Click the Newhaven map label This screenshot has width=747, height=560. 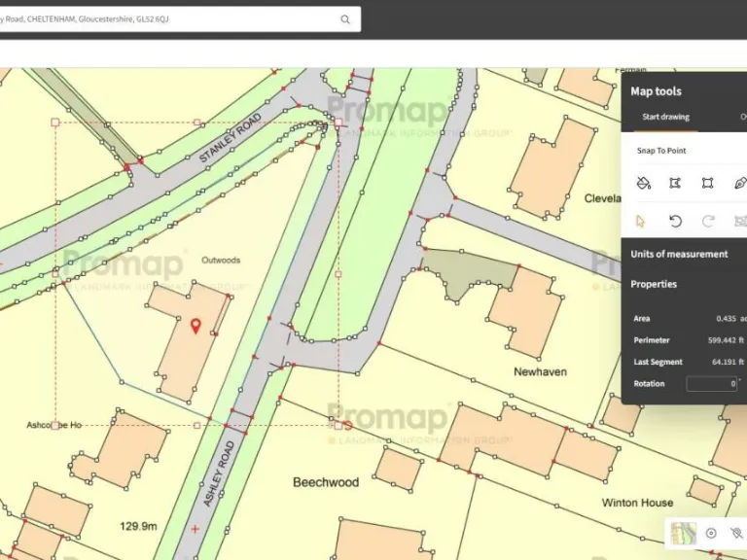pos(540,372)
